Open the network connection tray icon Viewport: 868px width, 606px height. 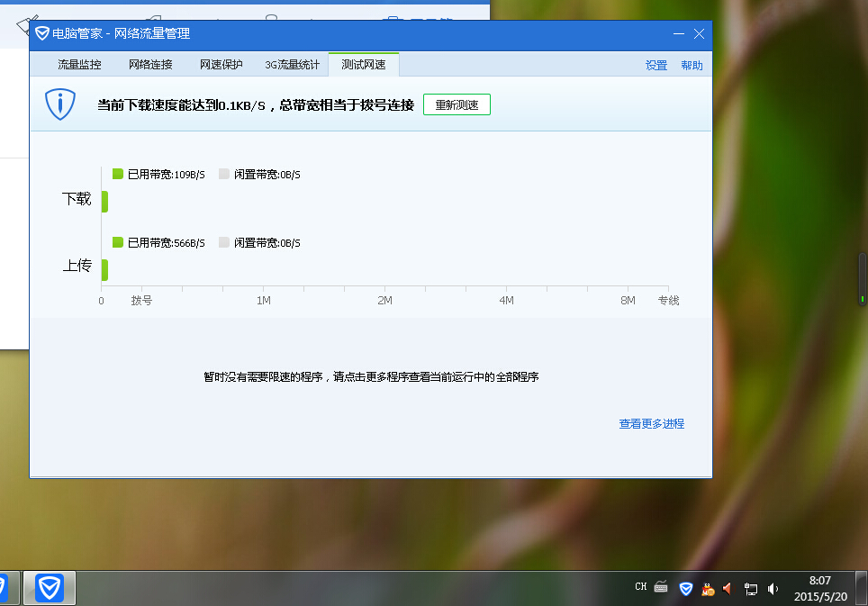[751, 590]
